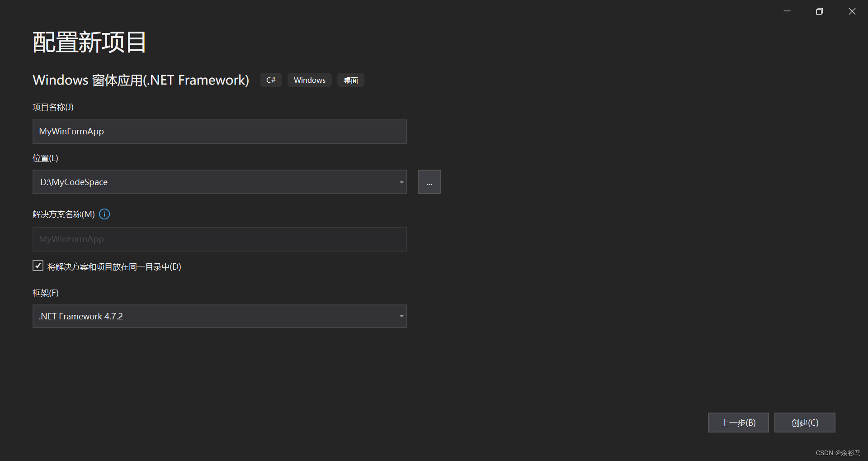
Task: Select the Windows platform tag
Action: coord(309,80)
